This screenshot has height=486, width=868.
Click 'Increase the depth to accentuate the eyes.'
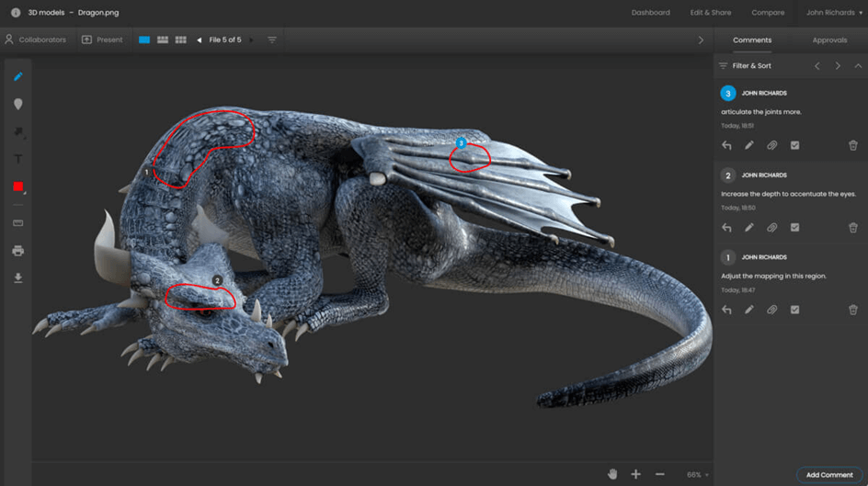coord(788,194)
